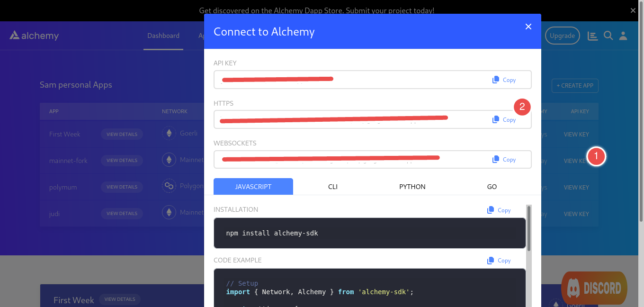644x307 pixels.
Task: Click the polymum app name
Action: [x=63, y=187]
